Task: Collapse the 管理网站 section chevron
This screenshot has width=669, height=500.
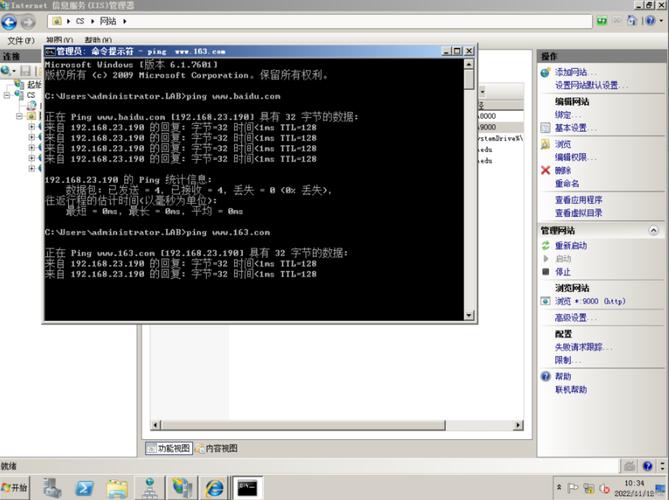Action: coord(653,230)
